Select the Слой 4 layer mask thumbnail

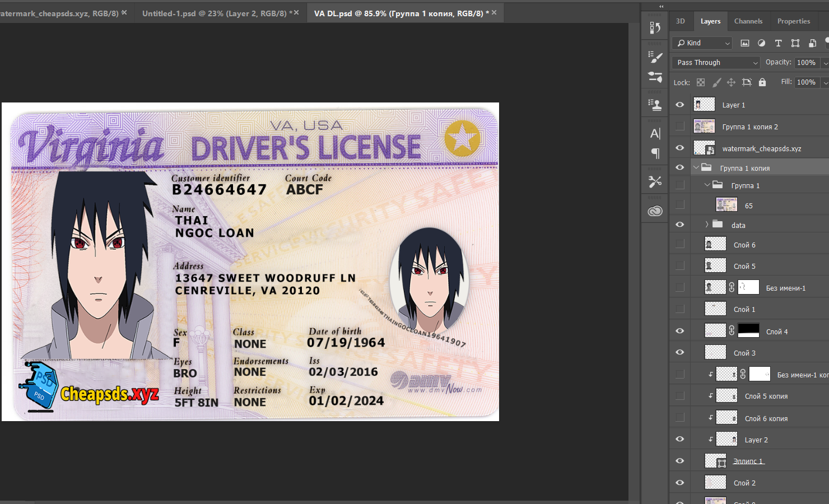click(748, 331)
